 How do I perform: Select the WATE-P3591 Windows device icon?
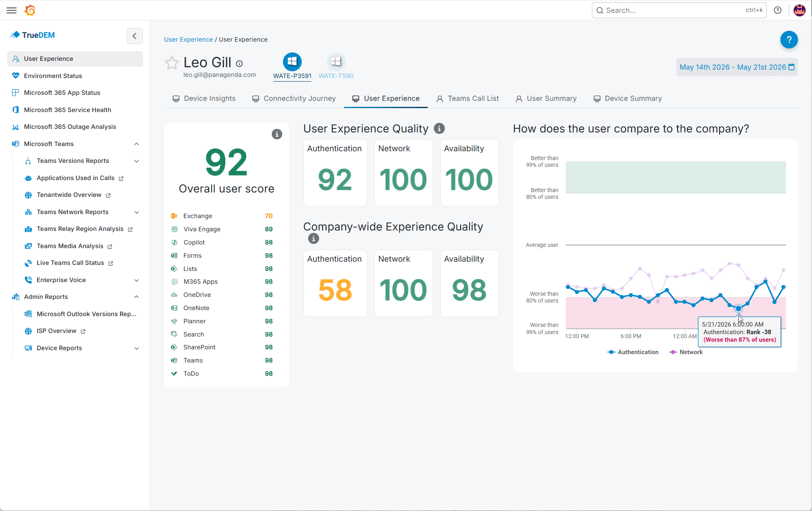[x=292, y=62]
